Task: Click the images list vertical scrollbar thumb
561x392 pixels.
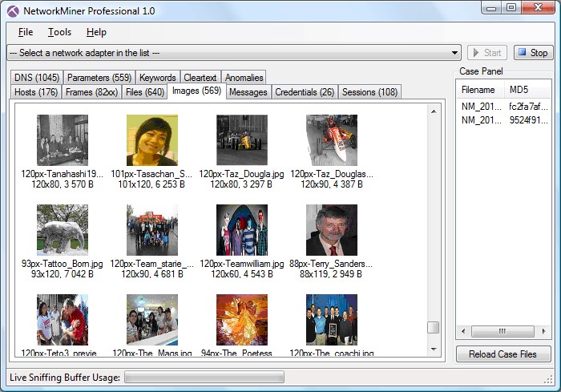Action: [433, 327]
